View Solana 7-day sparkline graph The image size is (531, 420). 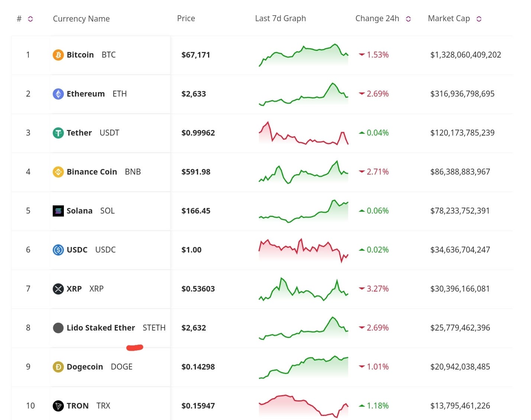303,211
